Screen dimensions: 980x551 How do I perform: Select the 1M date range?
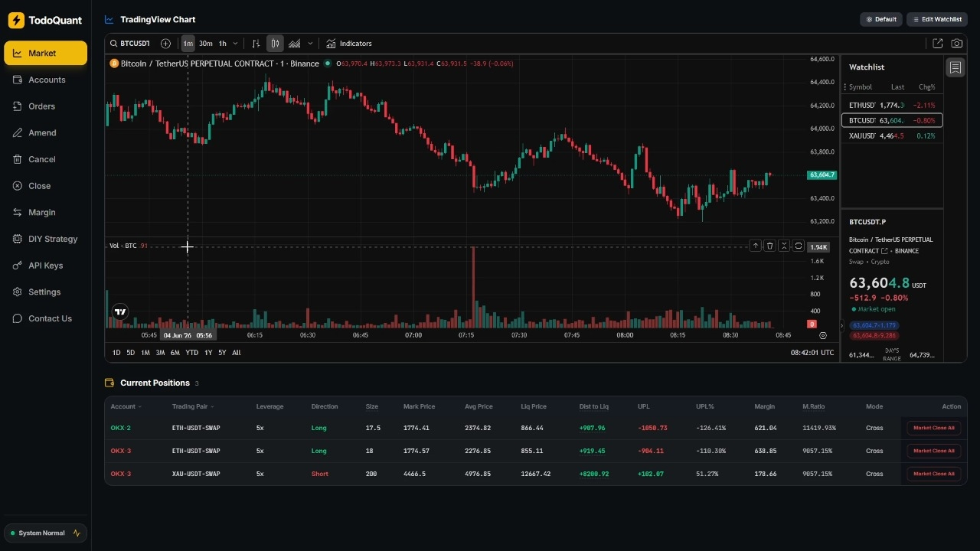pyautogui.click(x=145, y=353)
